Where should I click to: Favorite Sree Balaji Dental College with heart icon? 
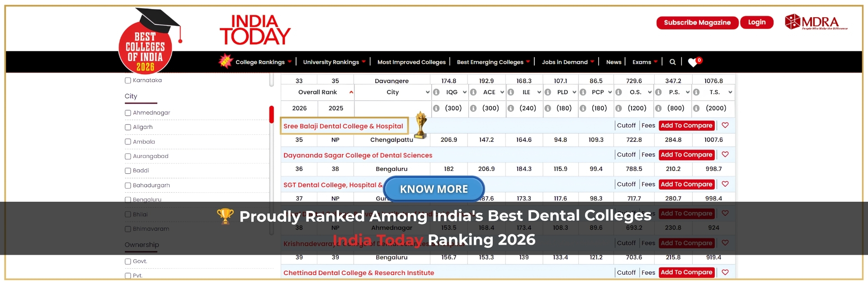725,125
